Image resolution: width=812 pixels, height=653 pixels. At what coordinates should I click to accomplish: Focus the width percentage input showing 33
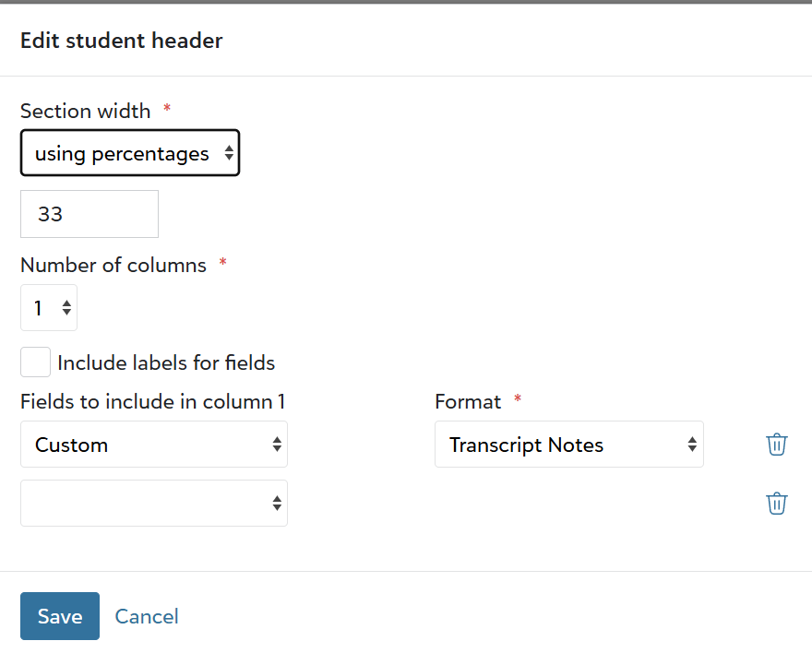[90, 214]
